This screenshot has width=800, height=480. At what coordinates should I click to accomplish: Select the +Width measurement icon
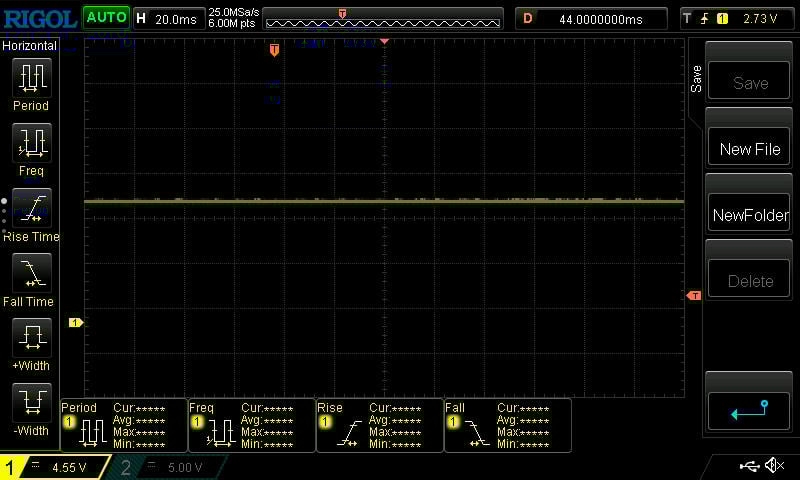[x=32, y=338]
